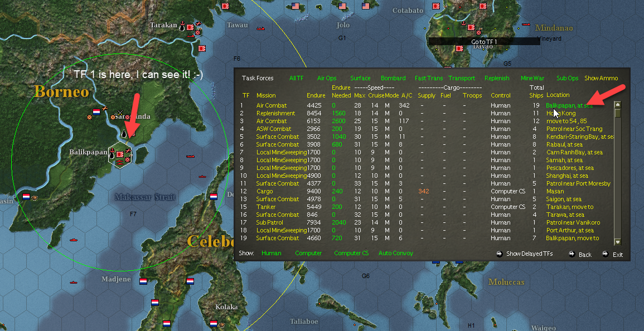Go to TF 2 location Hong Kong

[561, 113]
